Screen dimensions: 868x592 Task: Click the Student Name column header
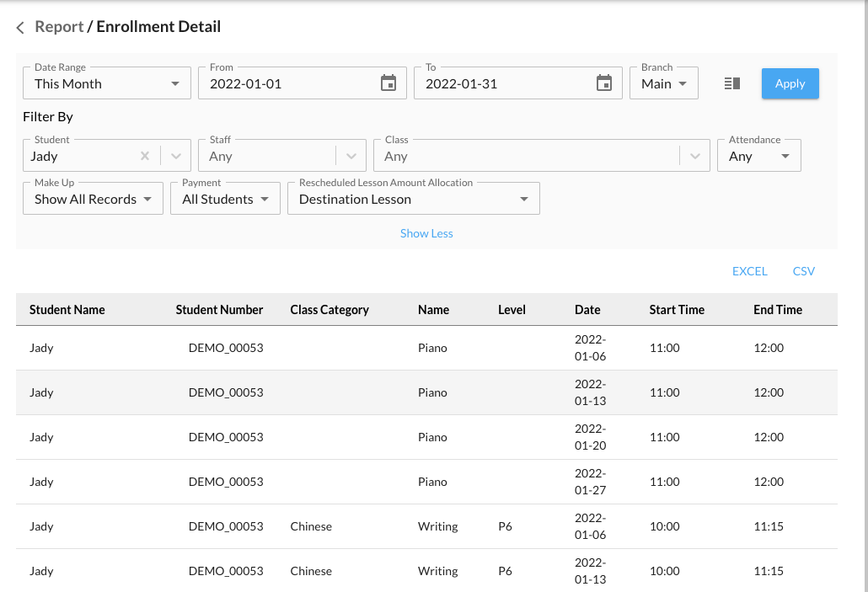[67, 310]
